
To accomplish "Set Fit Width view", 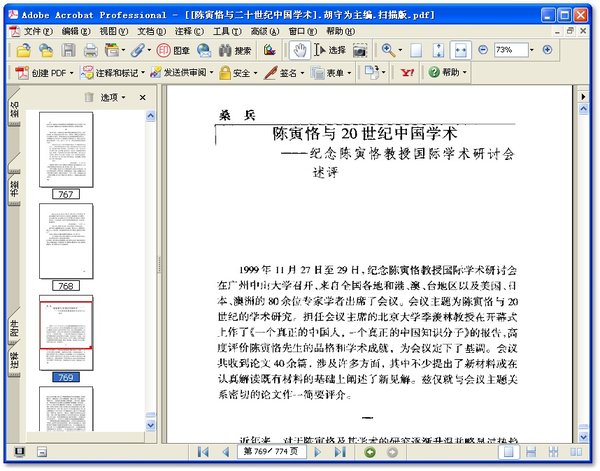I will pos(460,50).
